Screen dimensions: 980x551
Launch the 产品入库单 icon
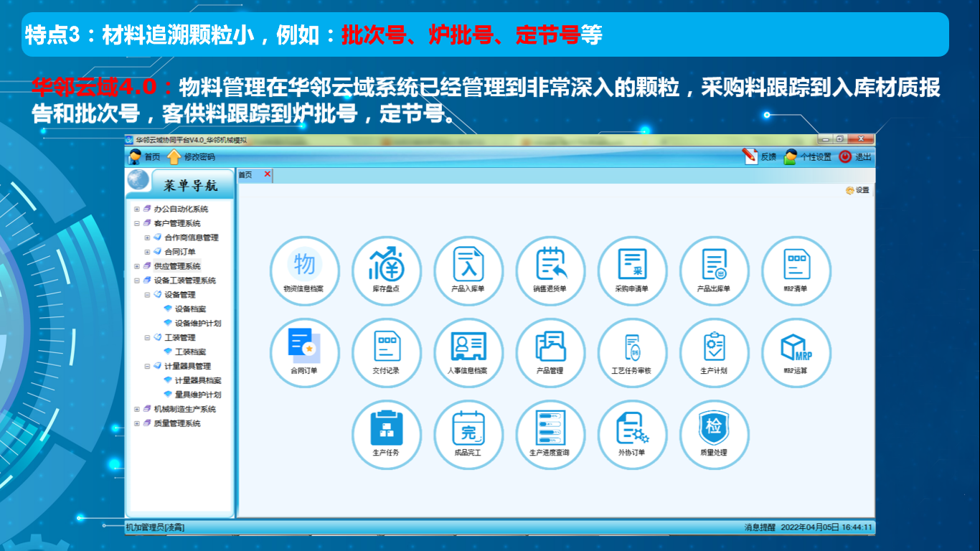pos(468,270)
